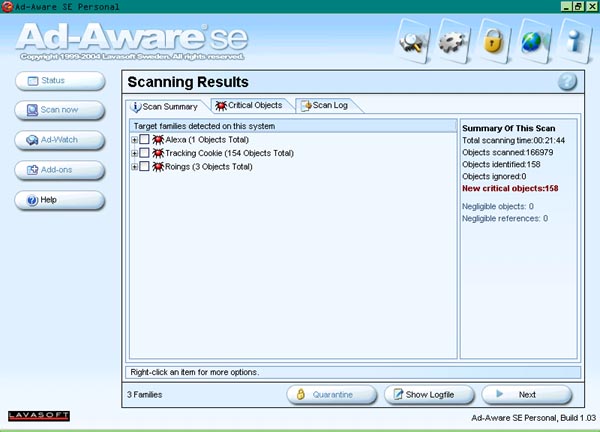This screenshot has height=432, width=600.
Task: Switch to the Critical Objects tab
Action: point(250,105)
